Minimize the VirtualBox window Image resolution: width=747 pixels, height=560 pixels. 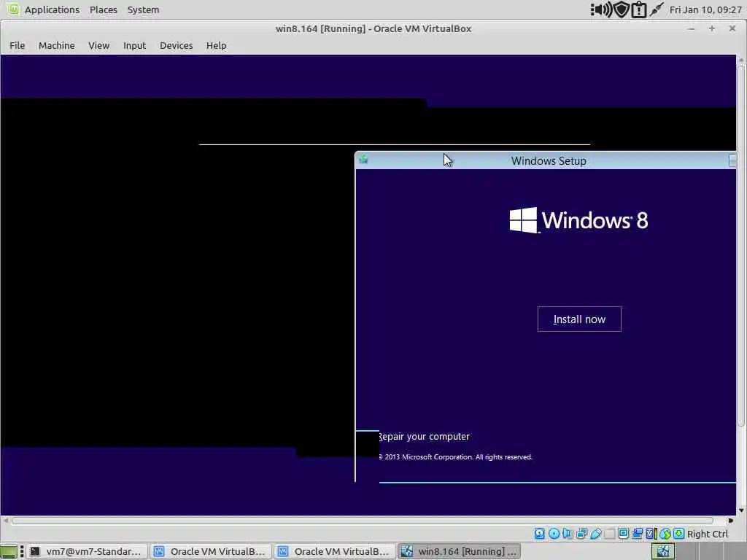tap(692, 28)
